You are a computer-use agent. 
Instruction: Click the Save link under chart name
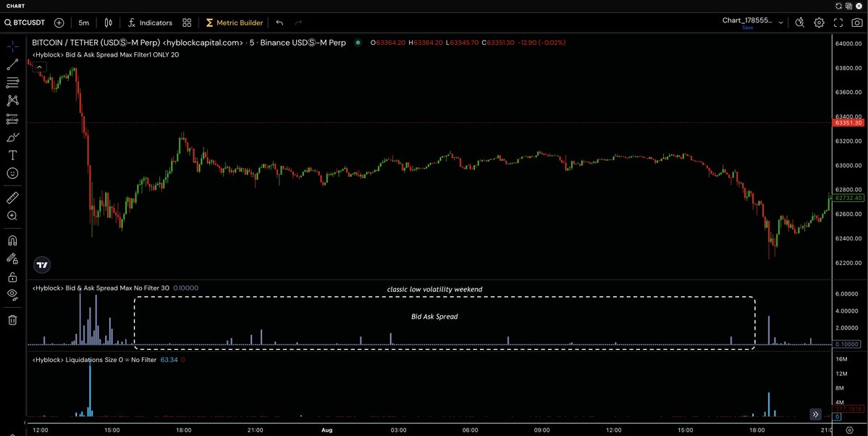click(x=747, y=28)
